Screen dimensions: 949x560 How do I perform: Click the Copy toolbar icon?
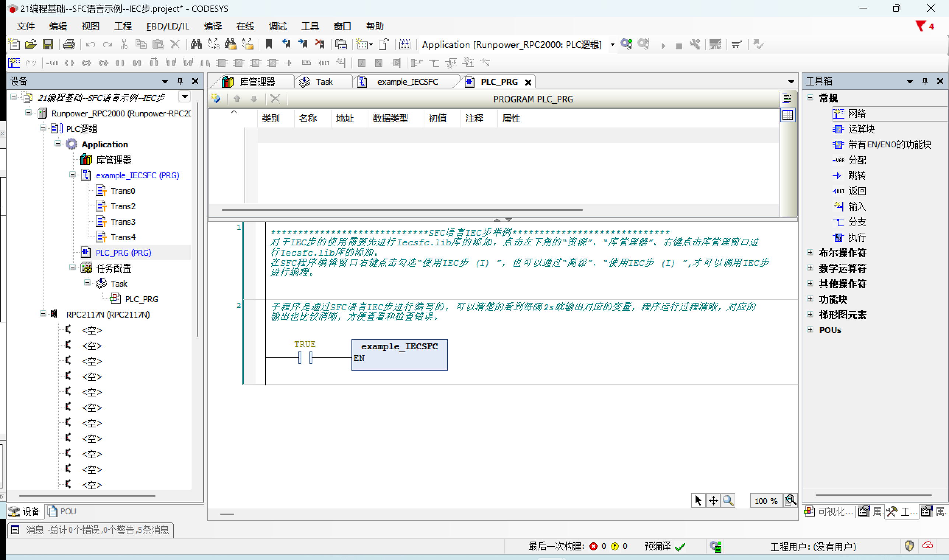pyautogui.click(x=141, y=45)
